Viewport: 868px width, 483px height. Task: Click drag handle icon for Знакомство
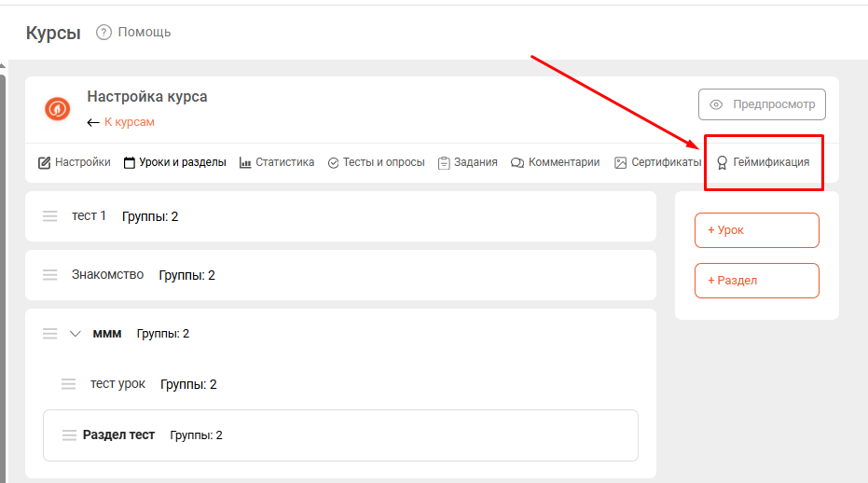50,275
